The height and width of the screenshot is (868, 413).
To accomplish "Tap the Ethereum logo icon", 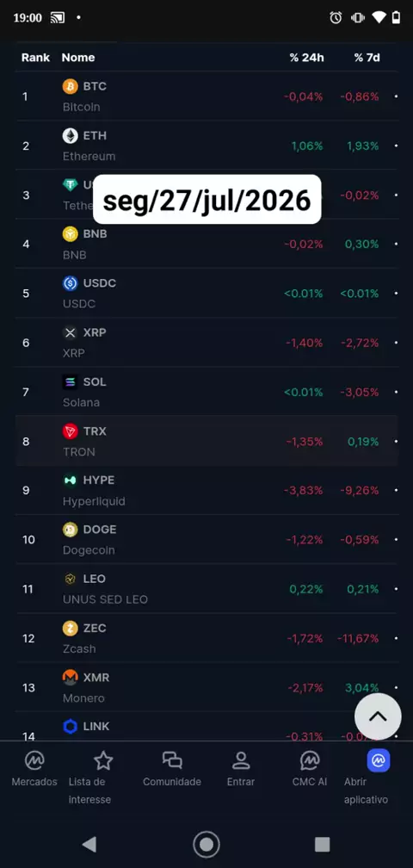I will point(71,136).
